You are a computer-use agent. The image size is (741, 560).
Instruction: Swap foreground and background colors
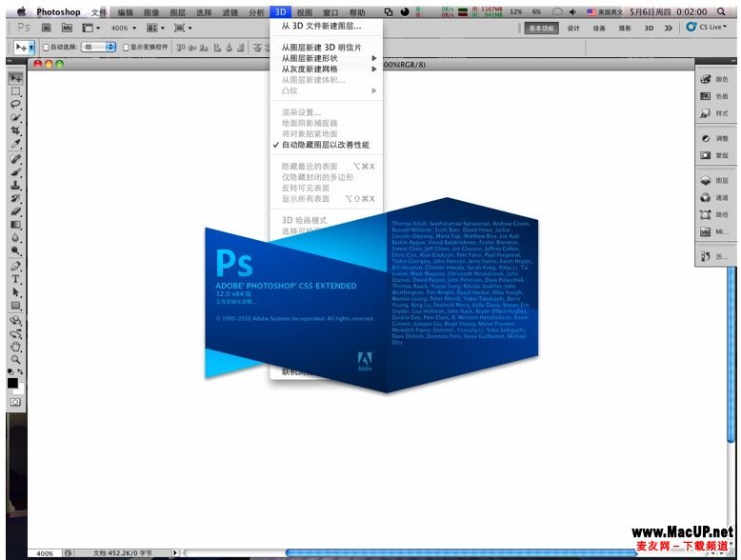[20, 372]
